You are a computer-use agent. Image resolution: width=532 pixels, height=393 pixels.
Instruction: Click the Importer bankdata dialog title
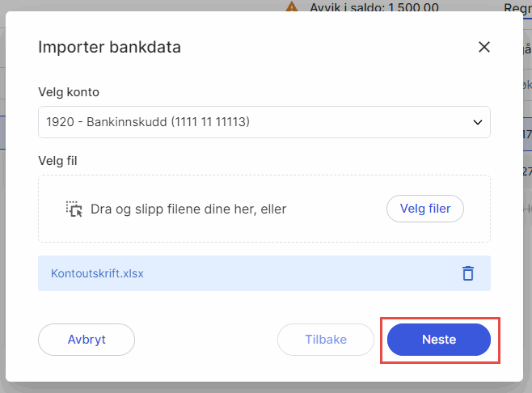(109, 47)
